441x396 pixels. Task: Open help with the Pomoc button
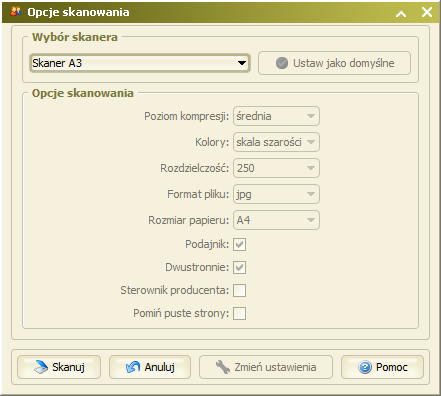pos(382,367)
